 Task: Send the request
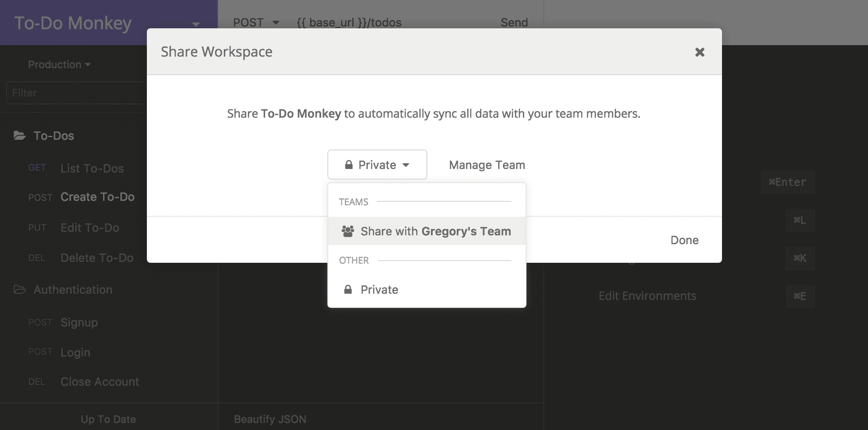(x=514, y=23)
